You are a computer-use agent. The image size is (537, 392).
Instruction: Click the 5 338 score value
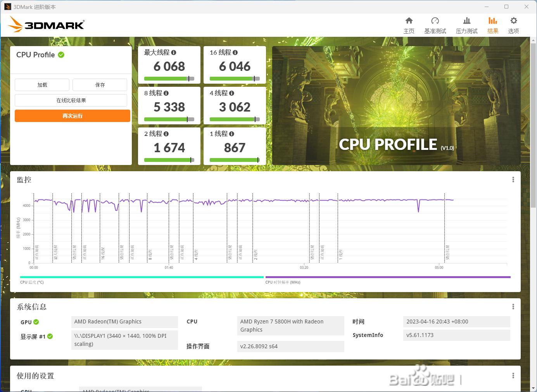coord(169,107)
